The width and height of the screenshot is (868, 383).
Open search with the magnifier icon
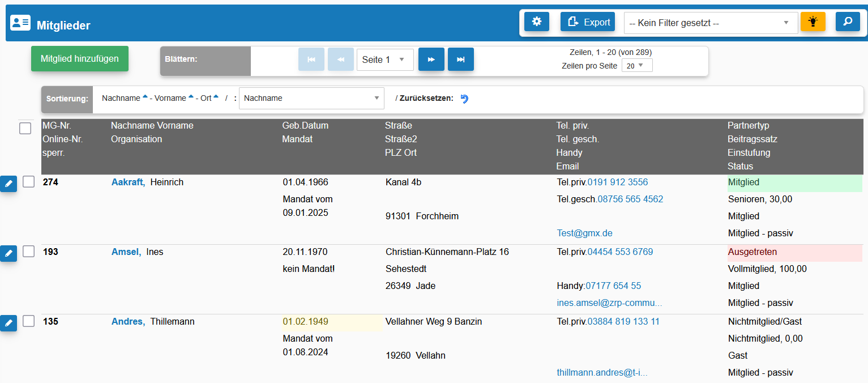pyautogui.click(x=848, y=22)
